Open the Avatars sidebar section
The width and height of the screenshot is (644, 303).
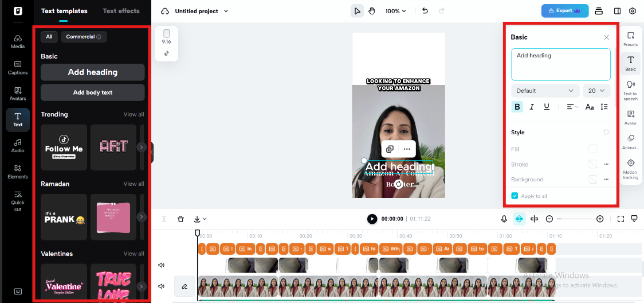point(18,94)
